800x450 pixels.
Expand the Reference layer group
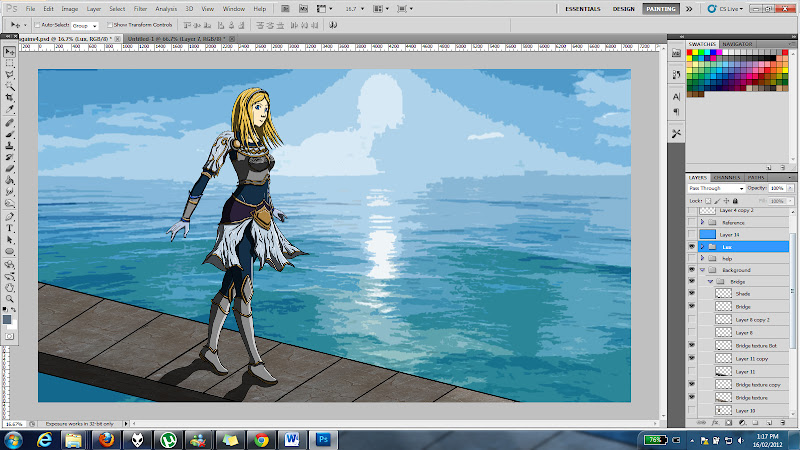click(x=702, y=222)
